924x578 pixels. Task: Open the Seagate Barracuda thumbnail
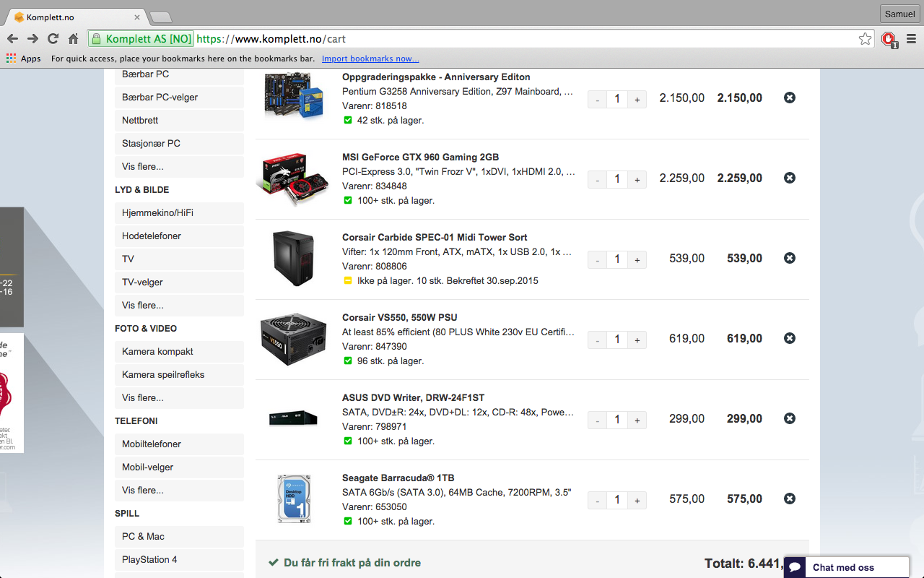coord(294,499)
